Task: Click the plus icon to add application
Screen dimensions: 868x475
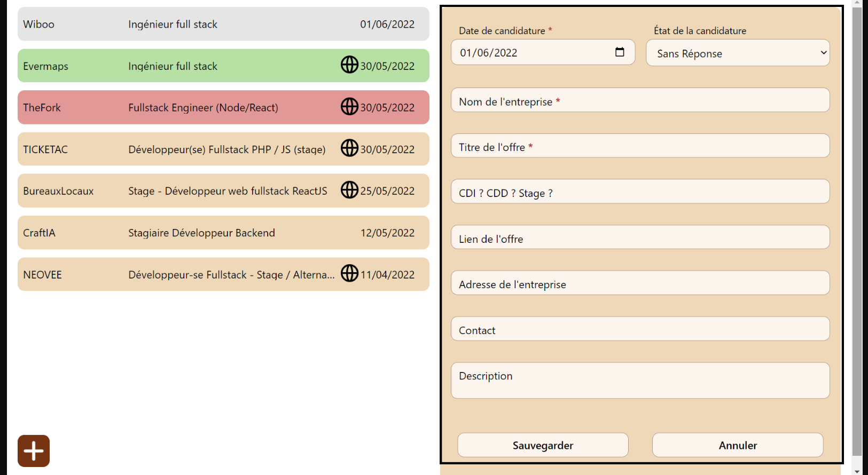Action: 34,451
